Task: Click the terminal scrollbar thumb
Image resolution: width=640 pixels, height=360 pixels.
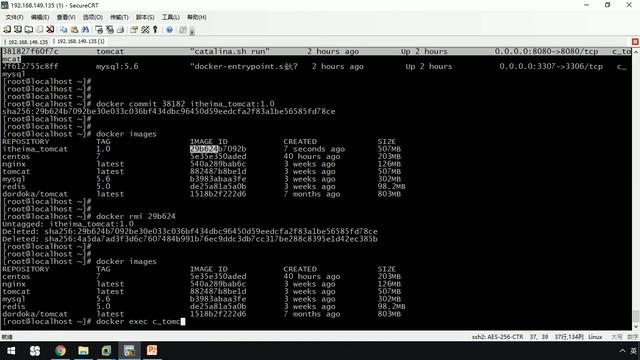Action: coord(636,316)
